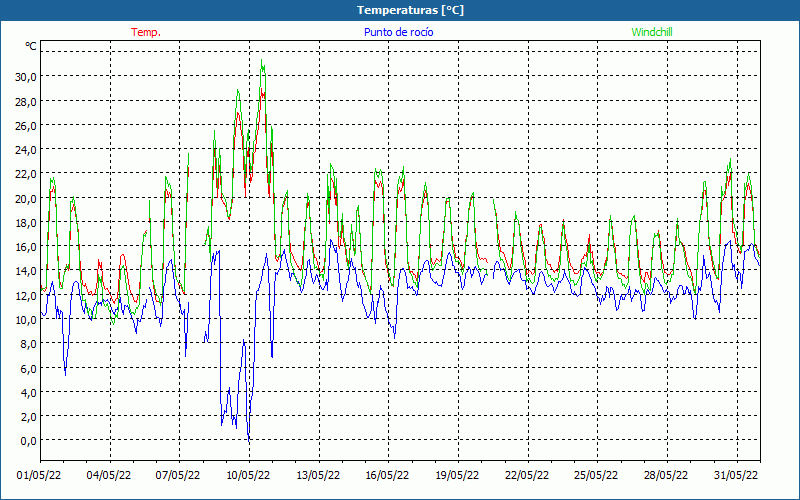Click the '12,0' y-axis value
Image resolution: width=800 pixels, height=500 pixels.
(26, 295)
